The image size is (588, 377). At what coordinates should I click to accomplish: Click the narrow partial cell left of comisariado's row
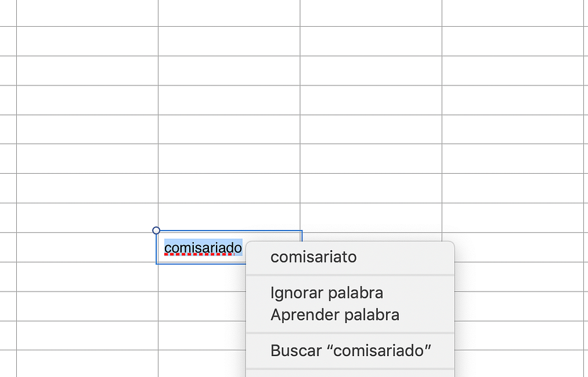[8, 247]
